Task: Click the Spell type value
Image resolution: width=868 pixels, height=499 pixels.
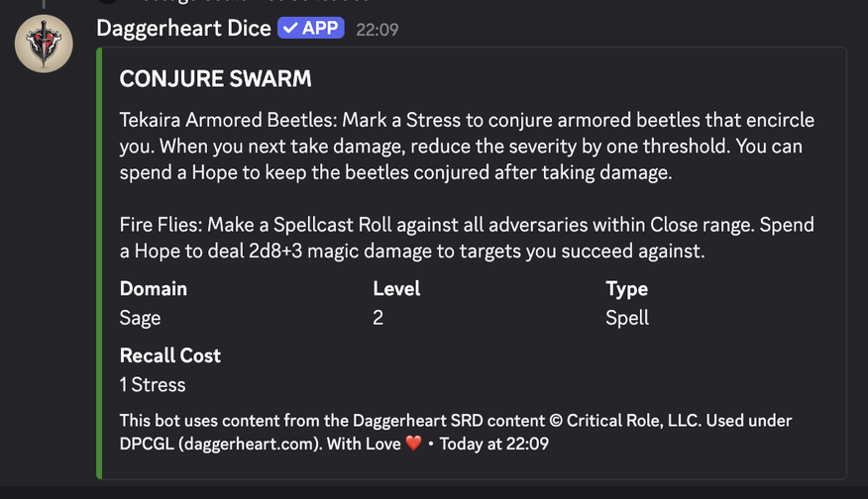Action: pos(627,318)
